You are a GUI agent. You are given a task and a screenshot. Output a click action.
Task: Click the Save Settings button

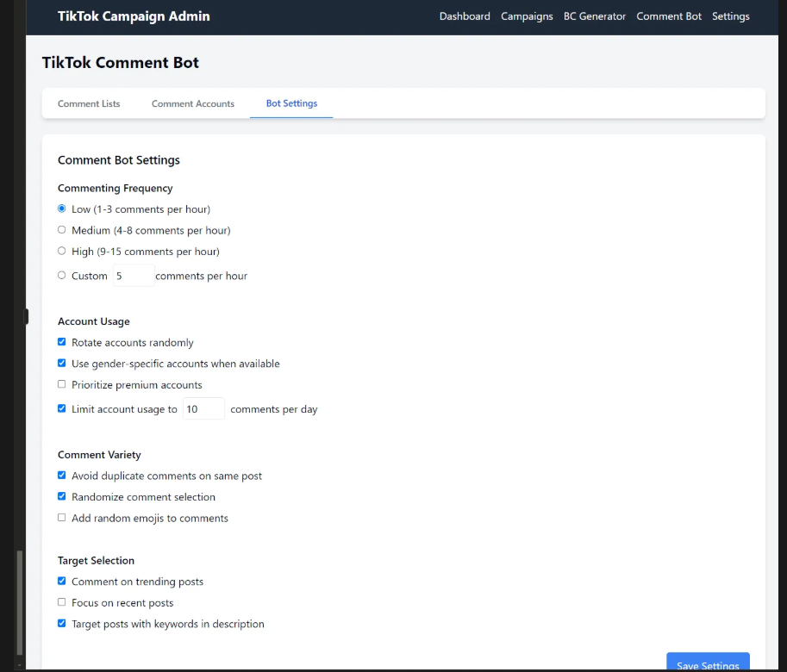(x=707, y=663)
